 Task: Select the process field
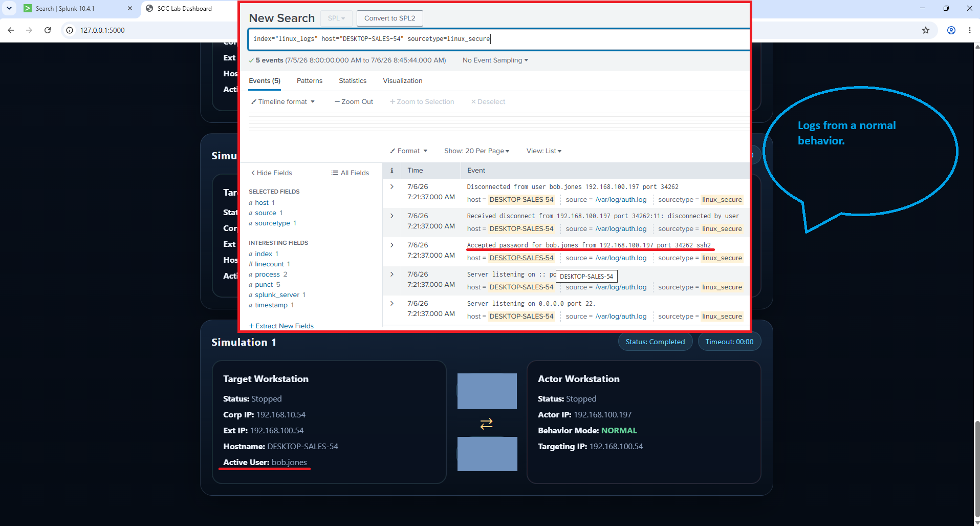coord(268,275)
